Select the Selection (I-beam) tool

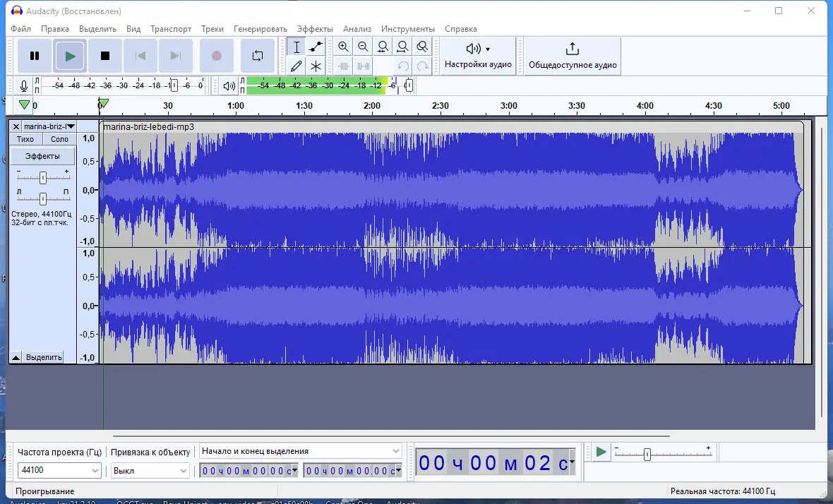pyautogui.click(x=296, y=47)
